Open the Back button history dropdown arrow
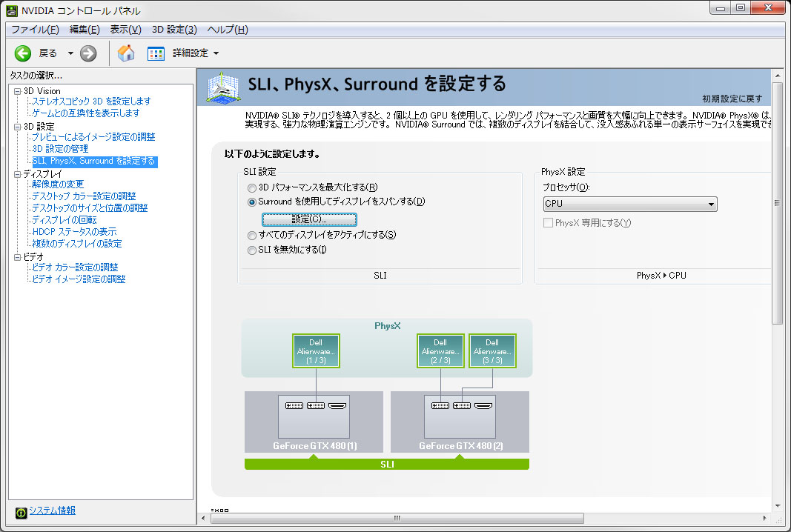The image size is (791, 532). click(x=70, y=53)
